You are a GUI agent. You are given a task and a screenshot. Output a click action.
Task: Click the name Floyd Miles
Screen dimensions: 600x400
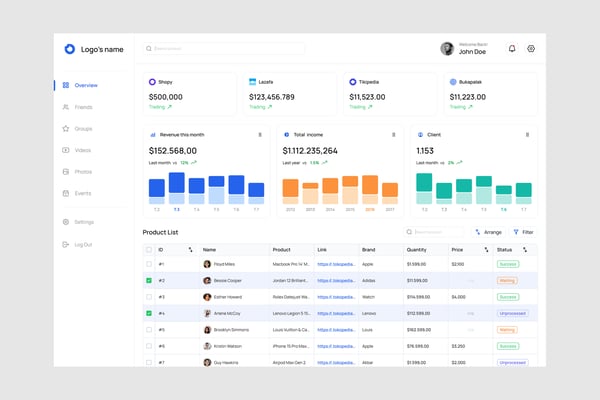pyautogui.click(x=224, y=264)
